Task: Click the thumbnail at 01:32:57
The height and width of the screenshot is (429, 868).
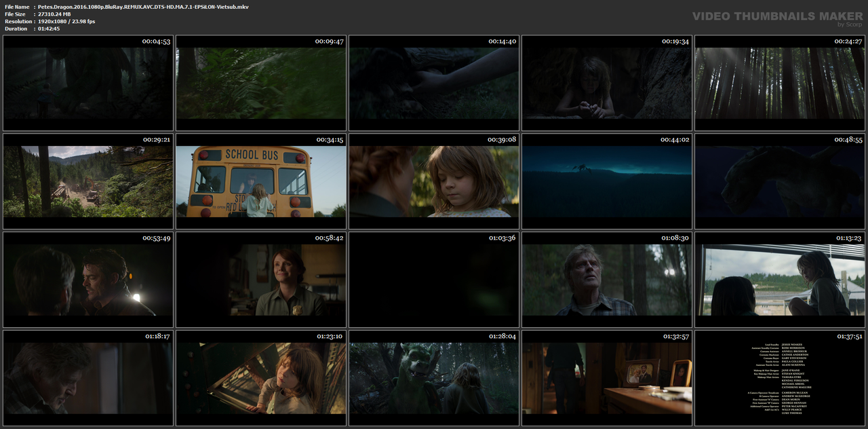Action: click(607, 378)
